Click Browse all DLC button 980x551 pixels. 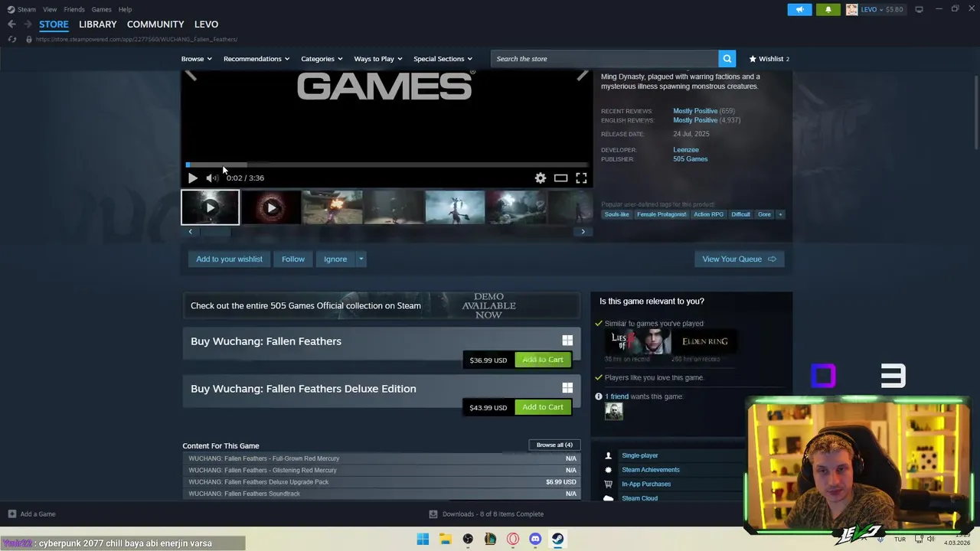[554, 445]
